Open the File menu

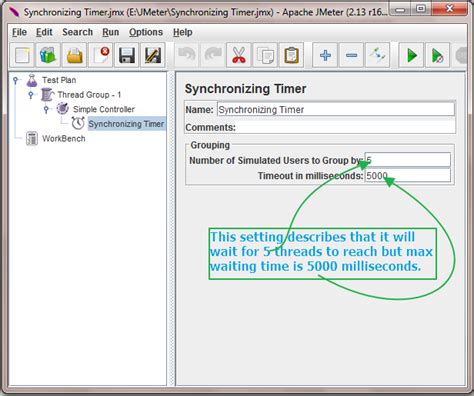[19, 32]
